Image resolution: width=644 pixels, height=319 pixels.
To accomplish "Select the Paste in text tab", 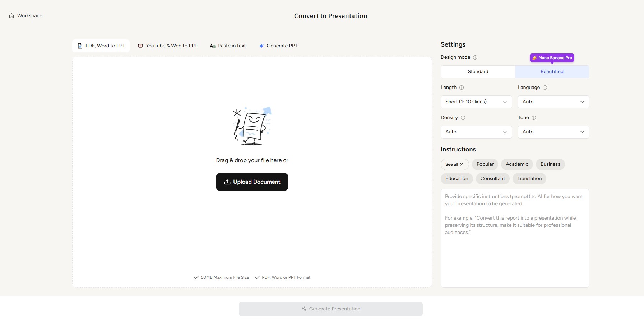I will tap(228, 46).
